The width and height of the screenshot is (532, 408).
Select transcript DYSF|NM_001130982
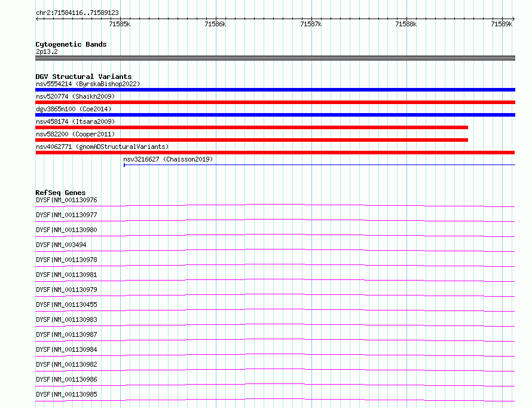(66, 364)
